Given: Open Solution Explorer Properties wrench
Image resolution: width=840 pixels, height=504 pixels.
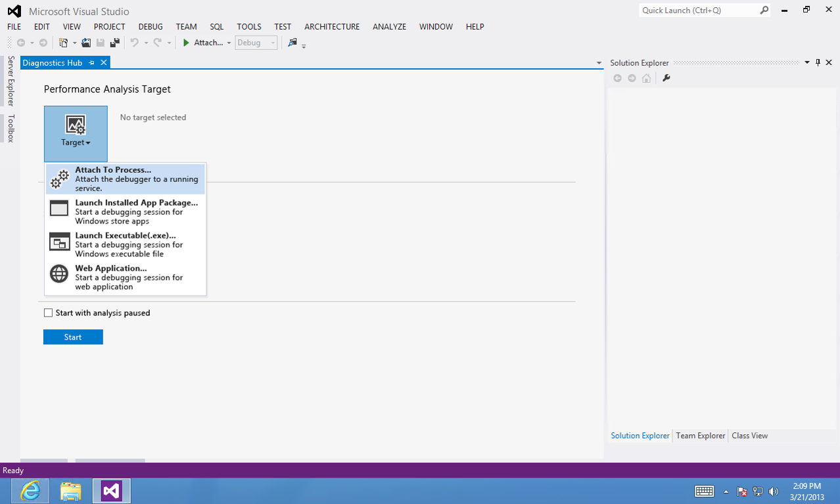Looking at the screenshot, I should pyautogui.click(x=666, y=78).
